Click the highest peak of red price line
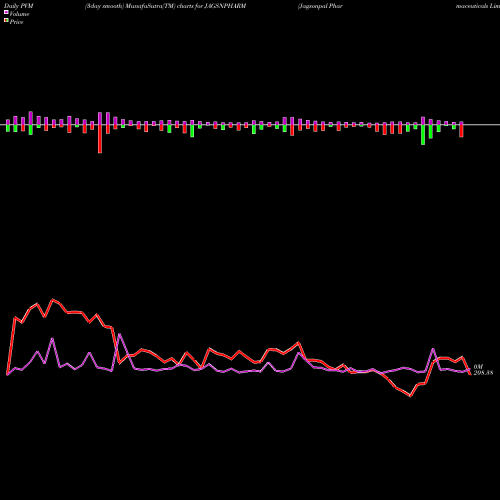Viewport: 500px width, 500px height. click(x=53, y=300)
